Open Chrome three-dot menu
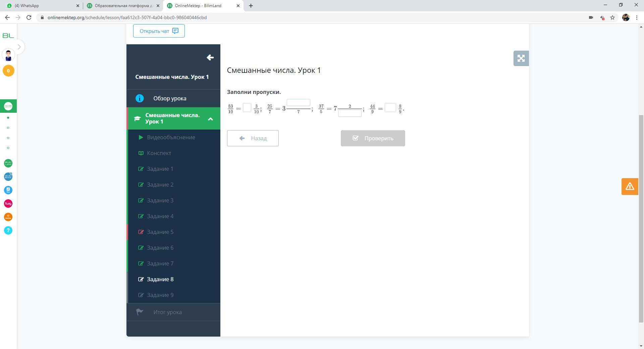The width and height of the screenshot is (644, 349). (x=637, y=17)
